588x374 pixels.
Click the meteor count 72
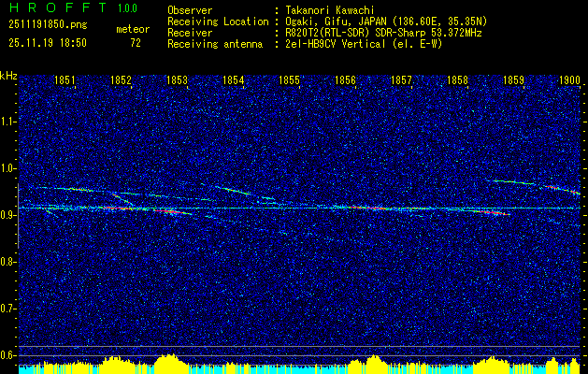click(x=136, y=43)
